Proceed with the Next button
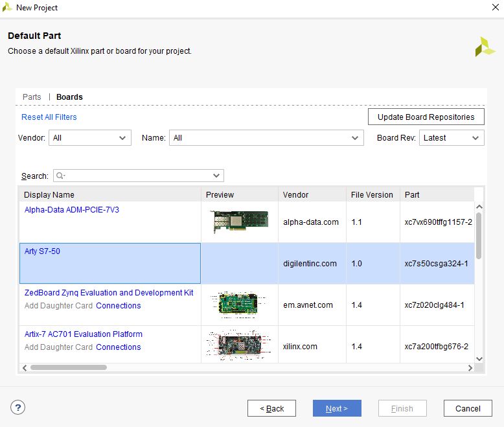 pyautogui.click(x=337, y=408)
